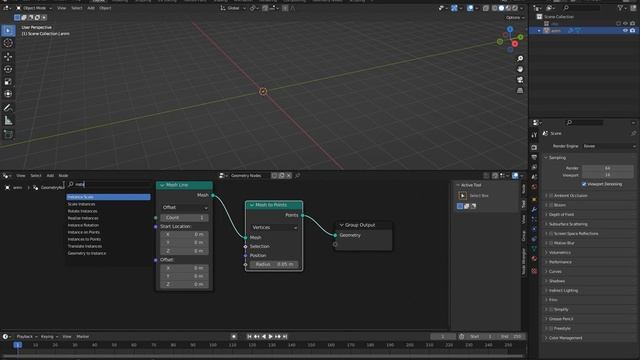Viewport: 640px width, 360px height.
Task: Select the Rotate tool
Action: click(x=8, y=69)
